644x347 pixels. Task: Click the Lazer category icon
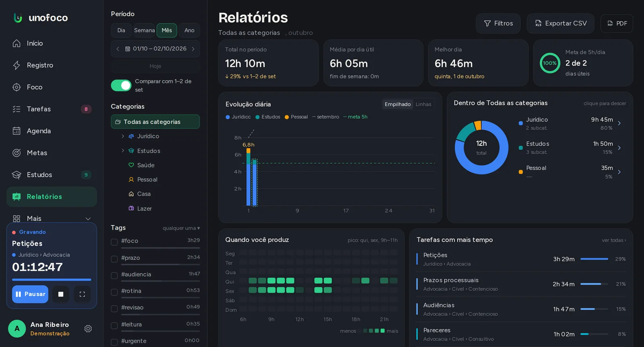coord(131,209)
